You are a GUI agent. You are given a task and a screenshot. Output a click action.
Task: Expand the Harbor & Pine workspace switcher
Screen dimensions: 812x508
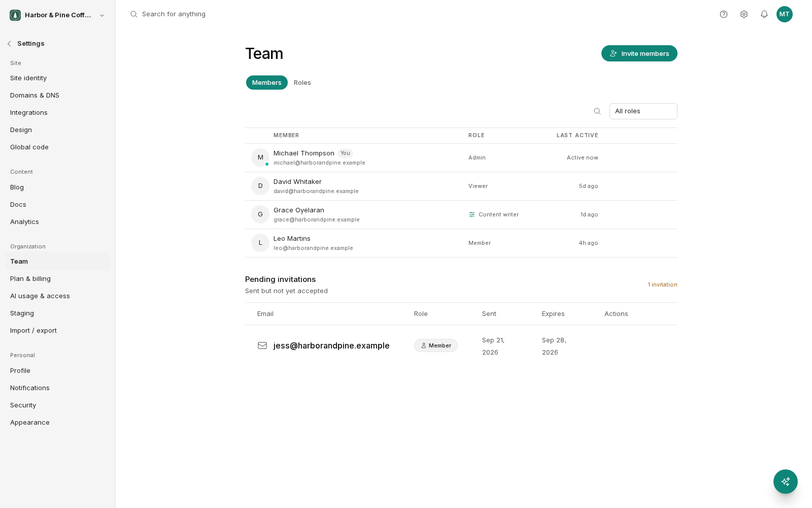point(58,15)
